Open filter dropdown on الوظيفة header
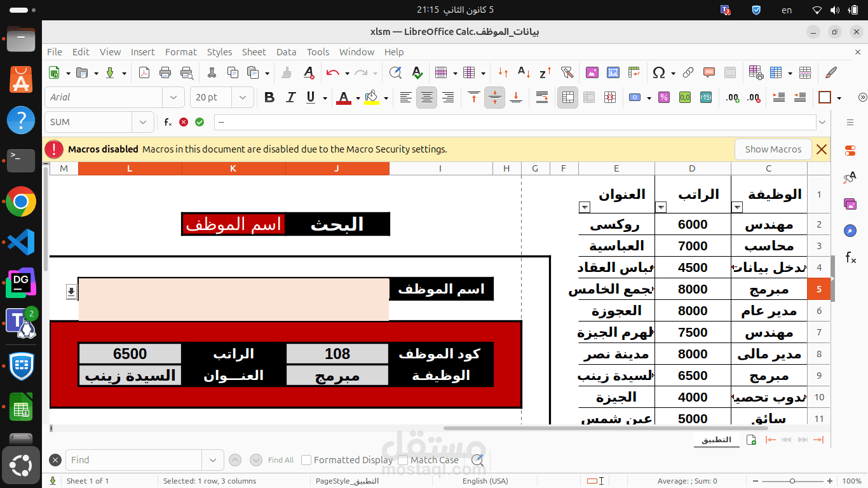The image size is (868, 488). (x=737, y=207)
